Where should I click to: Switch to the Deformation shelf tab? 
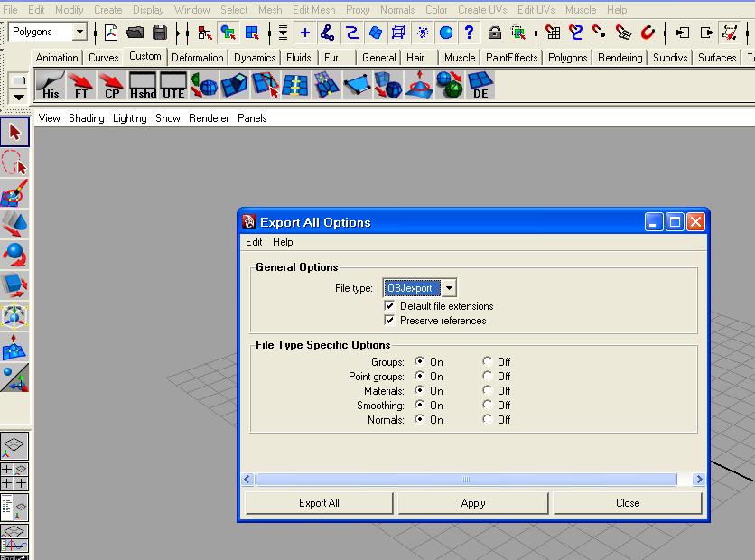(x=198, y=58)
